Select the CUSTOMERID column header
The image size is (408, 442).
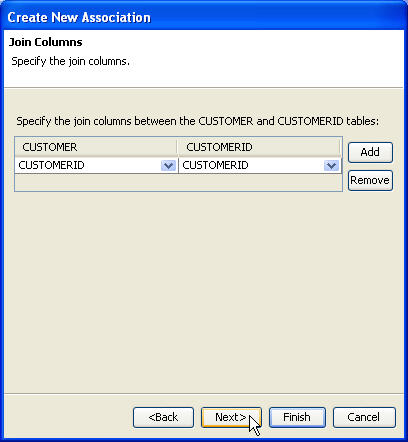[x=259, y=147]
